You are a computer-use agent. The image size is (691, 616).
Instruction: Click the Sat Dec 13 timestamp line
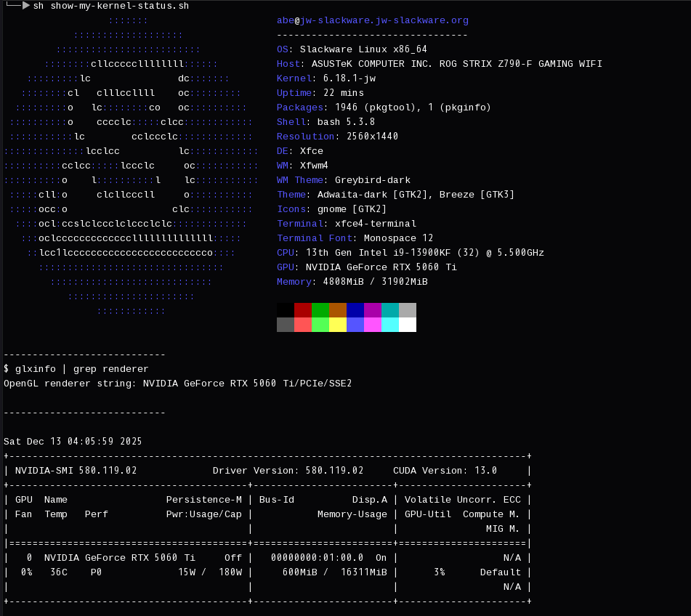[x=73, y=442]
